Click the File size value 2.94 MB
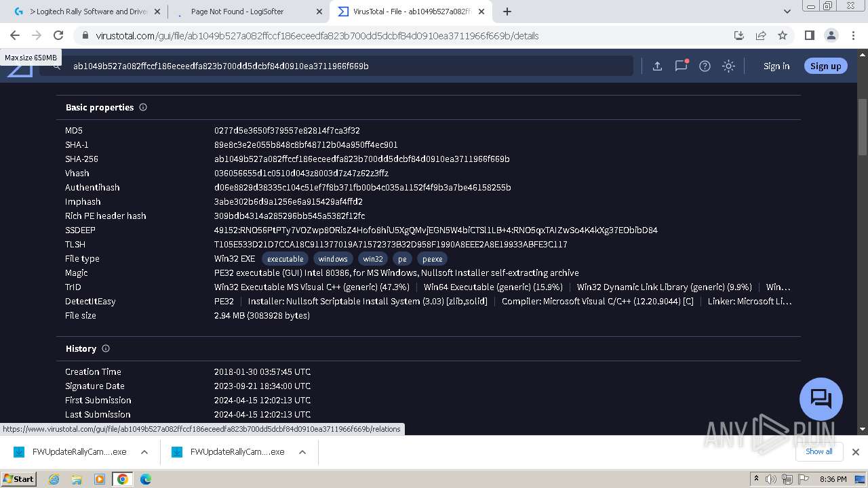The width and height of the screenshot is (868, 488). (x=262, y=315)
